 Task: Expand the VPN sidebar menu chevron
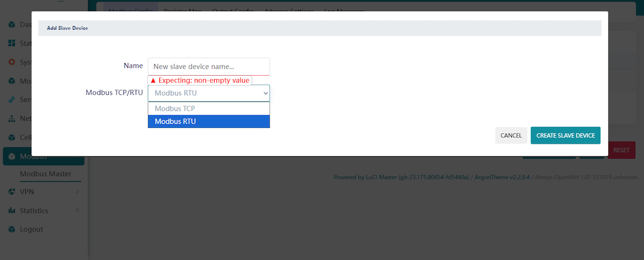pyautogui.click(x=77, y=191)
